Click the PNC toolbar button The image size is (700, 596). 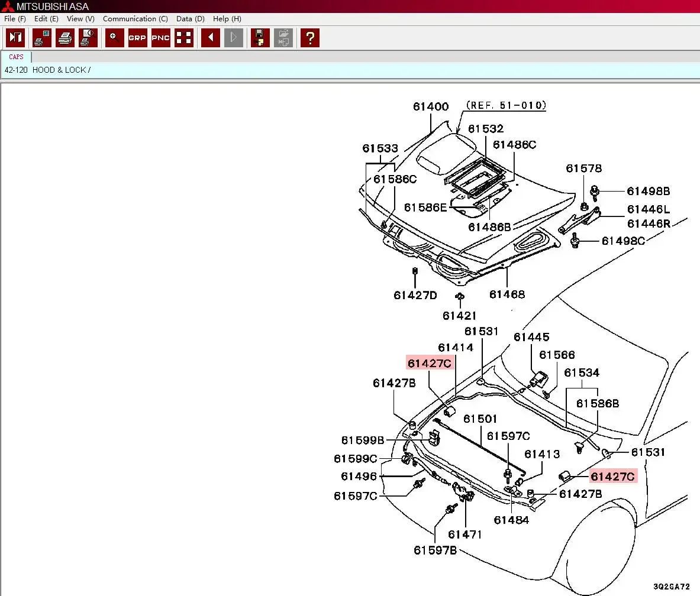click(160, 38)
